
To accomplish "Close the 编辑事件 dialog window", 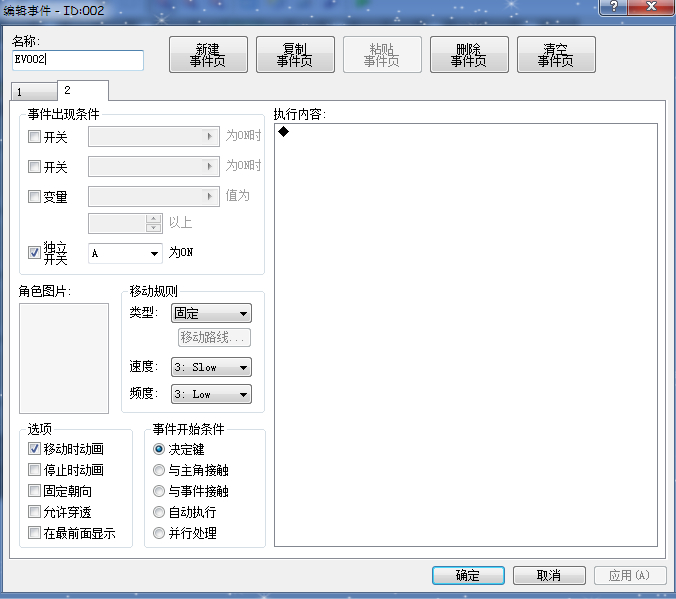I will click(x=651, y=6).
